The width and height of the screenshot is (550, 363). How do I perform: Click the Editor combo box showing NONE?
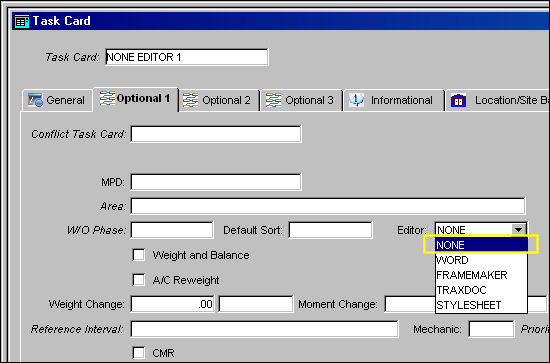[481, 230]
